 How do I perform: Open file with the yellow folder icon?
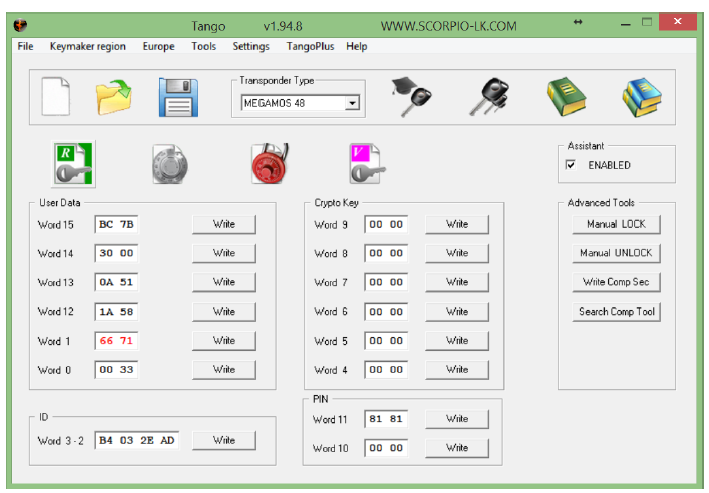click(x=113, y=96)
